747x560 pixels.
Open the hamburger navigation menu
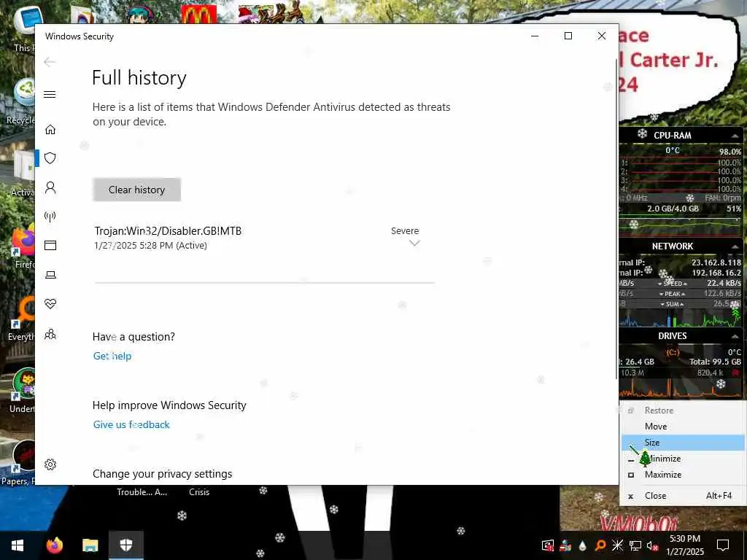coord(50,94)
